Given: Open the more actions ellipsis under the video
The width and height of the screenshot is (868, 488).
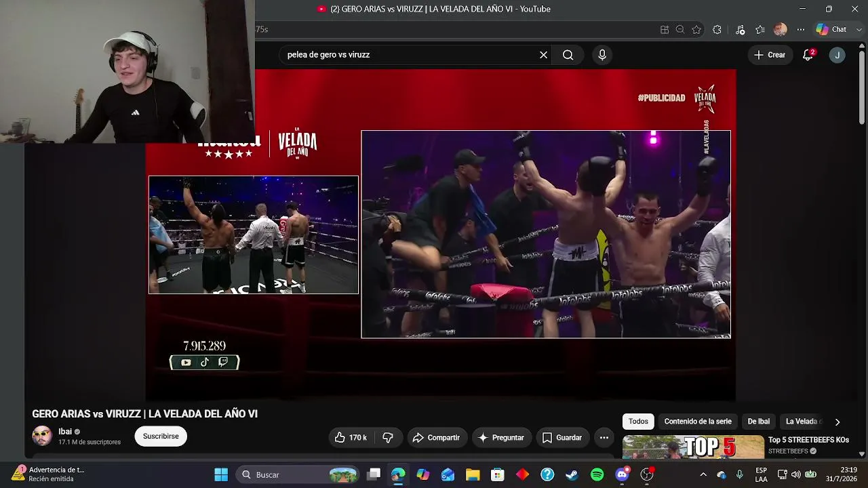Looking at the screenshot, I should 604,438.
